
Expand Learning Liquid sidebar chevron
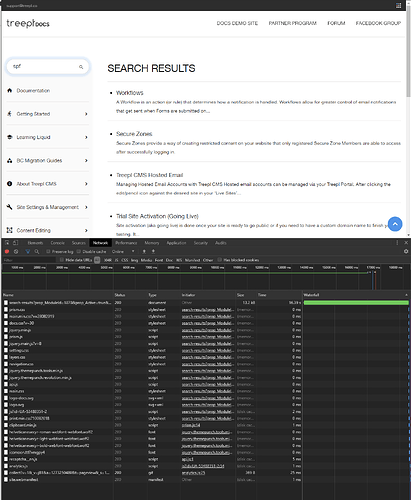86,137
